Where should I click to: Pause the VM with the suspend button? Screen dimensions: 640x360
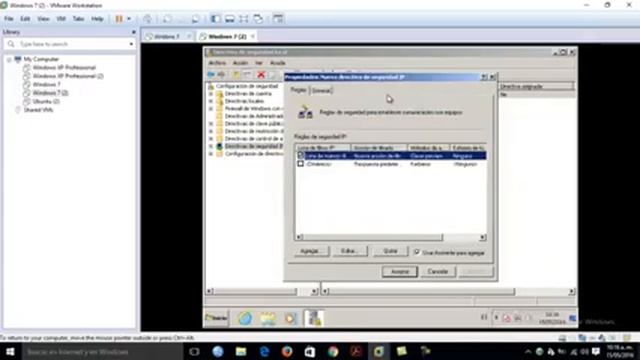[x=119, y=19]
